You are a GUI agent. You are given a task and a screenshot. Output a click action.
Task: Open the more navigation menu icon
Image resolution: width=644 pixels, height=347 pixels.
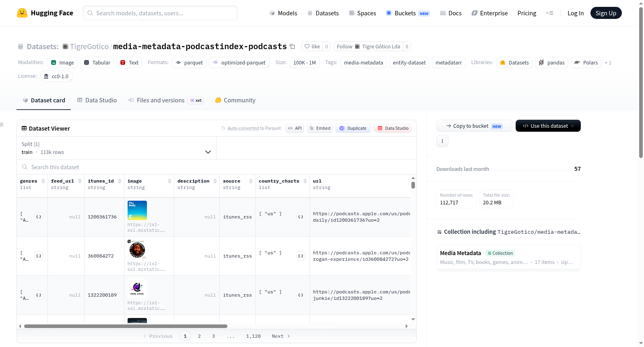click(x=549, y=13)
